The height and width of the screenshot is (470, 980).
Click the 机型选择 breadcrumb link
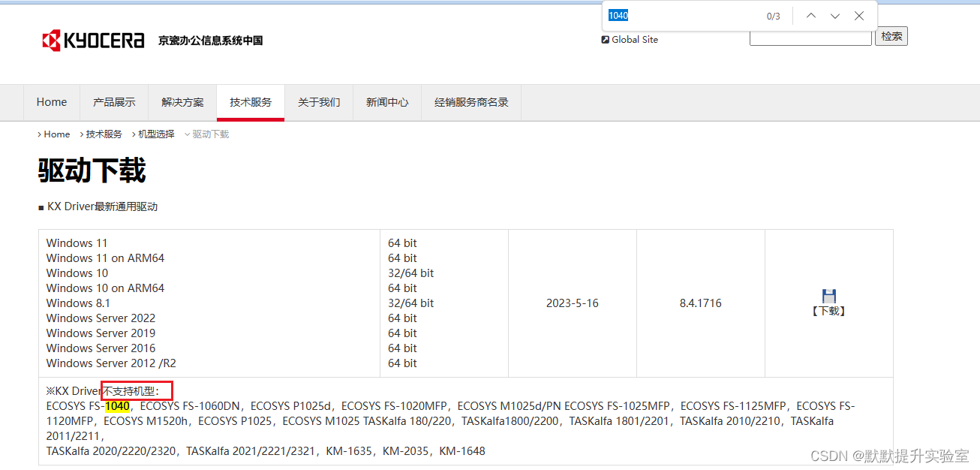click(156, 134)
